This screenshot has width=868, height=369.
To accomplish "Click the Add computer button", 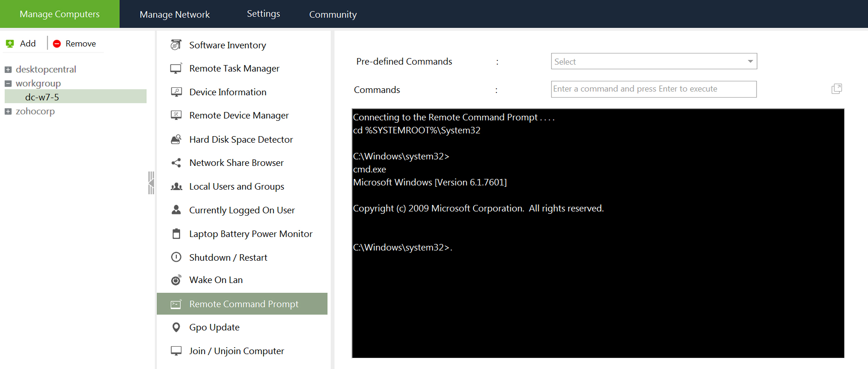I will 21,43.
